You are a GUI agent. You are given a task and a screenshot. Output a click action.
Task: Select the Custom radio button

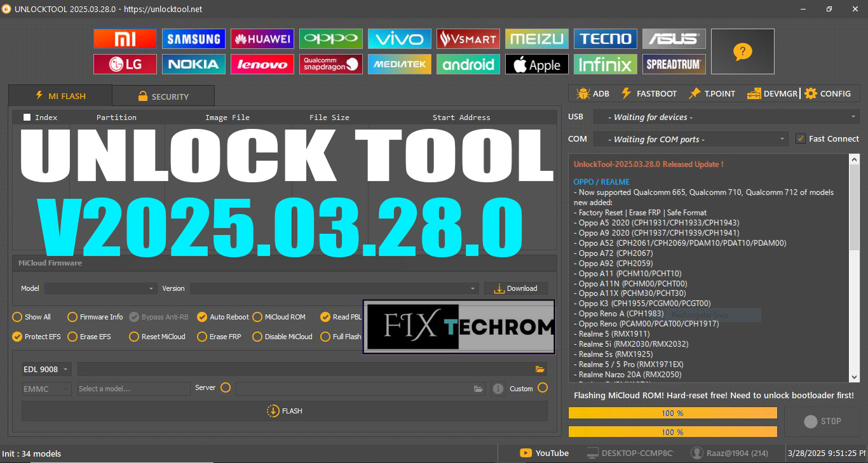543,387
